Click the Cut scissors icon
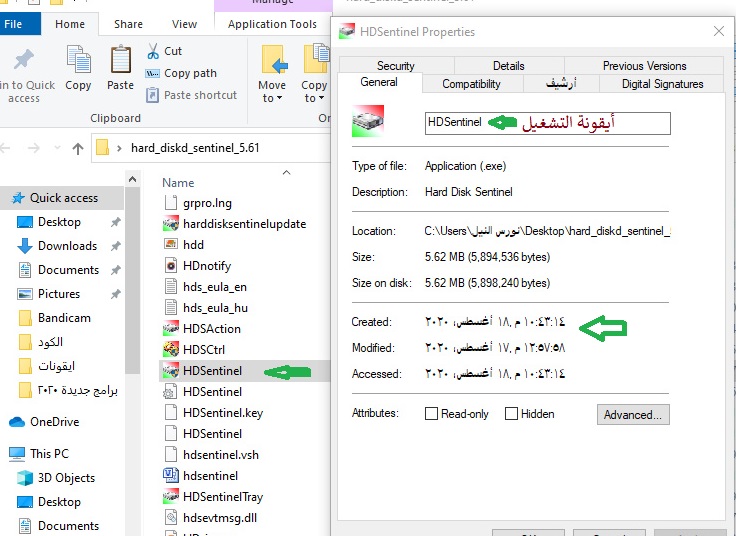 153,51
